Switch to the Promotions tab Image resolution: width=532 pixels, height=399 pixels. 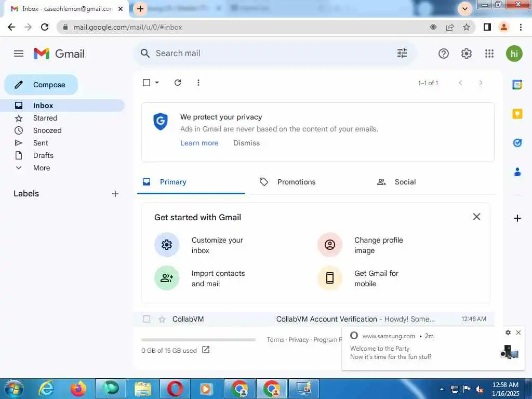[297, 182]
